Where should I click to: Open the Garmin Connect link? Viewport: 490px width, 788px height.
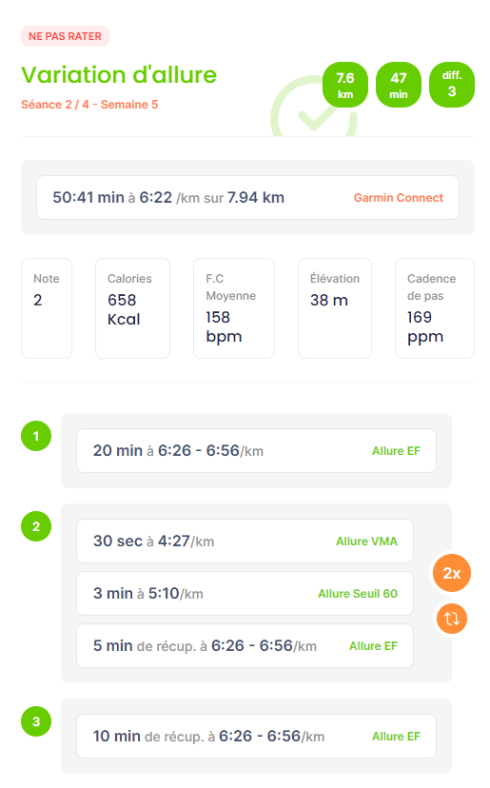(x=398, y=198)
